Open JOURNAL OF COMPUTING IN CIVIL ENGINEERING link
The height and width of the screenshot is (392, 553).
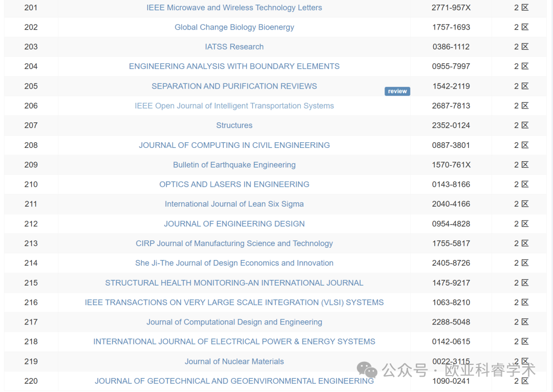234,145
